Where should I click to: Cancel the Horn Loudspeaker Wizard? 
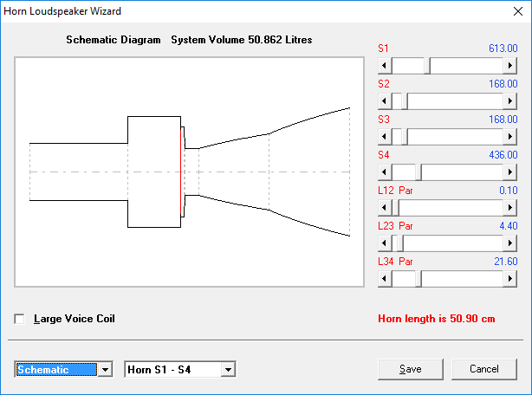click(484, 369)
